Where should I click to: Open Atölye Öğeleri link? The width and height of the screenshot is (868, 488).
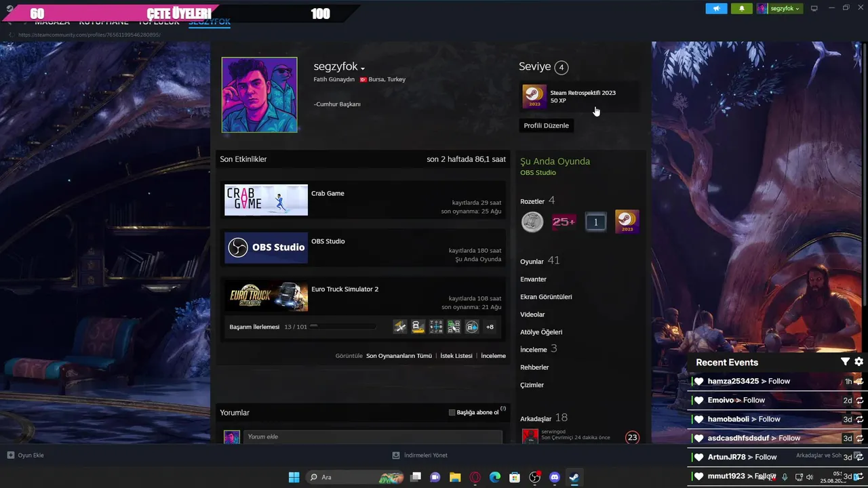pyautogui.click(x=541, y=332)
